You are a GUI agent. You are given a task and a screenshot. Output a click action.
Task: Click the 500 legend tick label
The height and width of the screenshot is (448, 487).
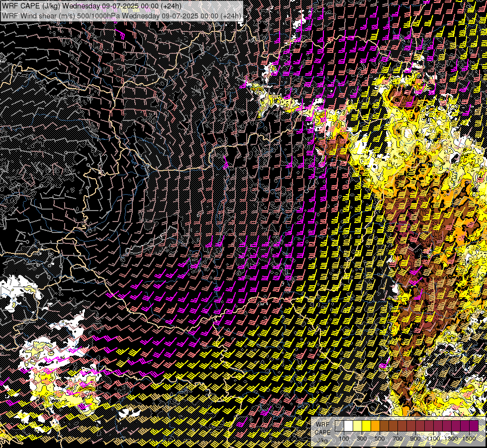click(380, 439)
